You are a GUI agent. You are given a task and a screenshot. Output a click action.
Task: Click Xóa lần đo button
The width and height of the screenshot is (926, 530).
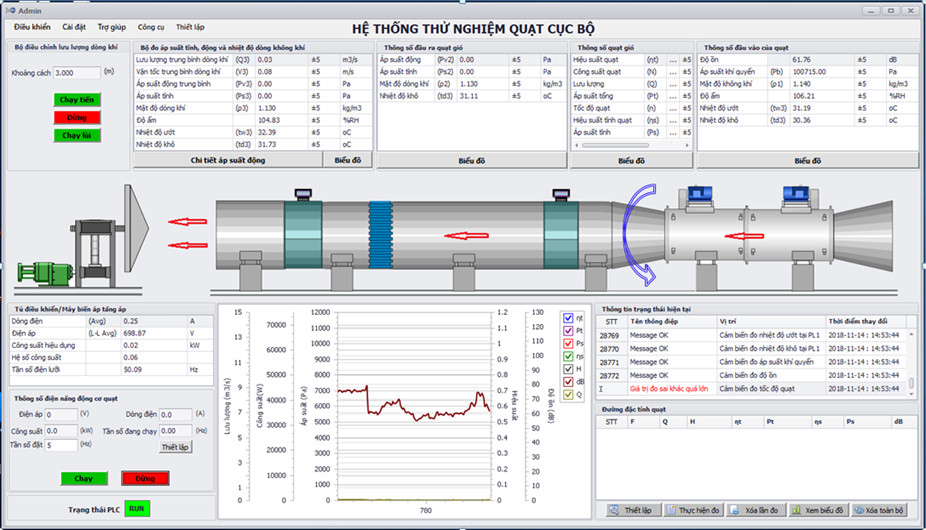[x=756, y=510]
